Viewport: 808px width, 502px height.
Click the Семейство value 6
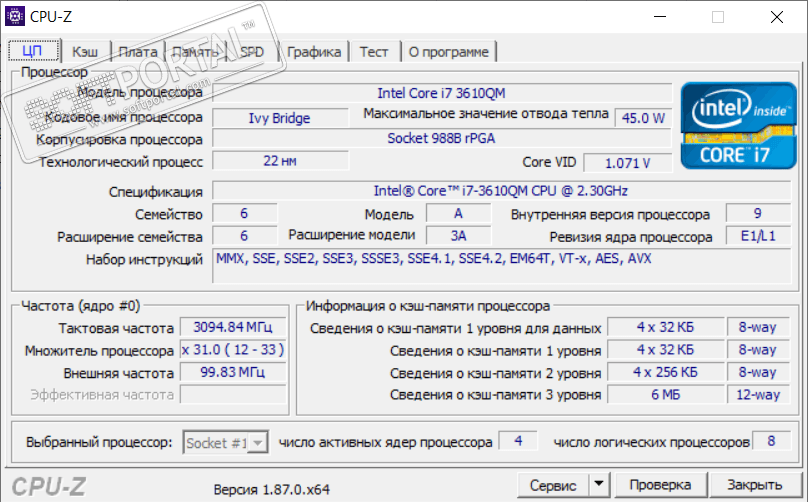coord(244,213)
